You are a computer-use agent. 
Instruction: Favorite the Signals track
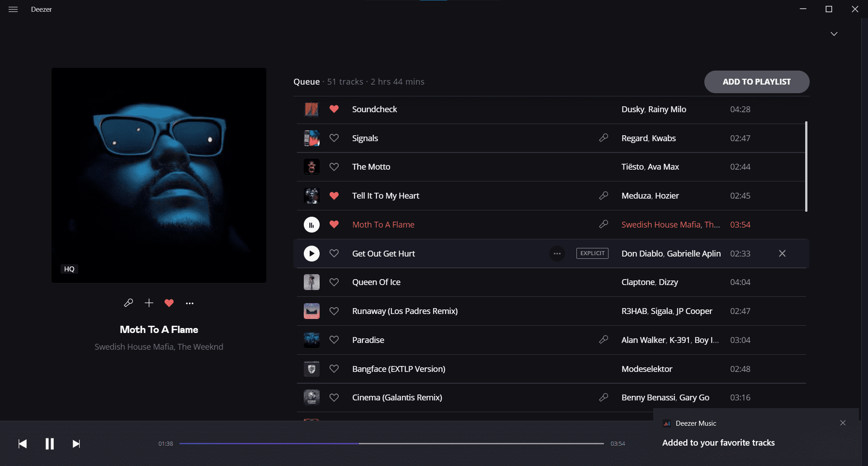[334, 138]
